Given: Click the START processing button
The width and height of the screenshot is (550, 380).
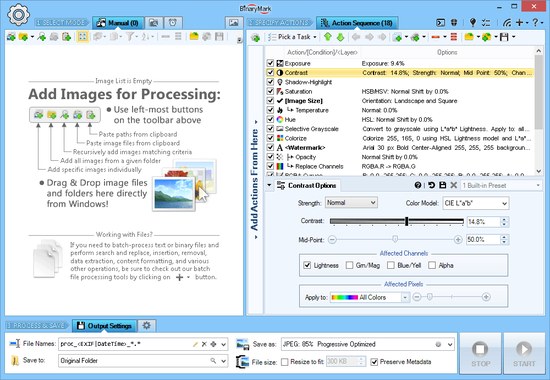Looking at the screenshot, I should [x=524, y=353].
